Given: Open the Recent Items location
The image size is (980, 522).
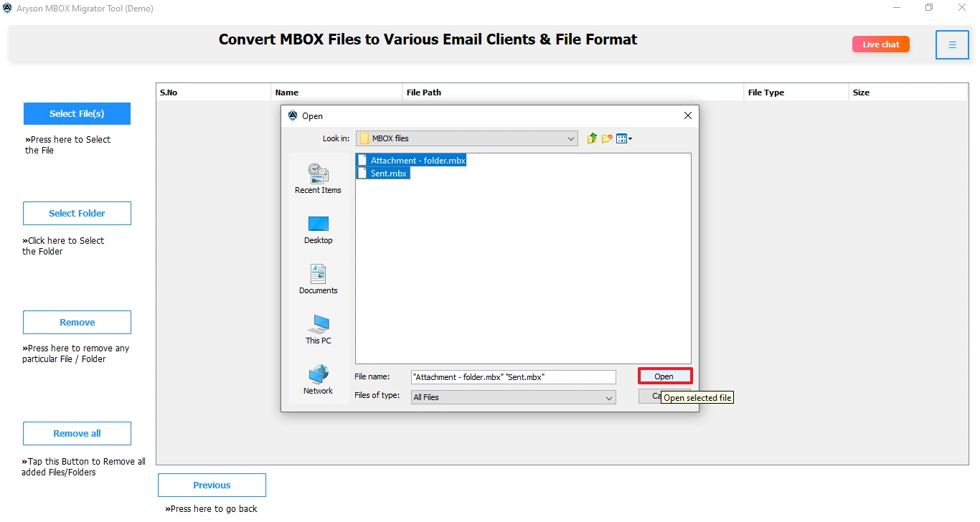Looking at the screenshot, I should [x=318, y=179].
